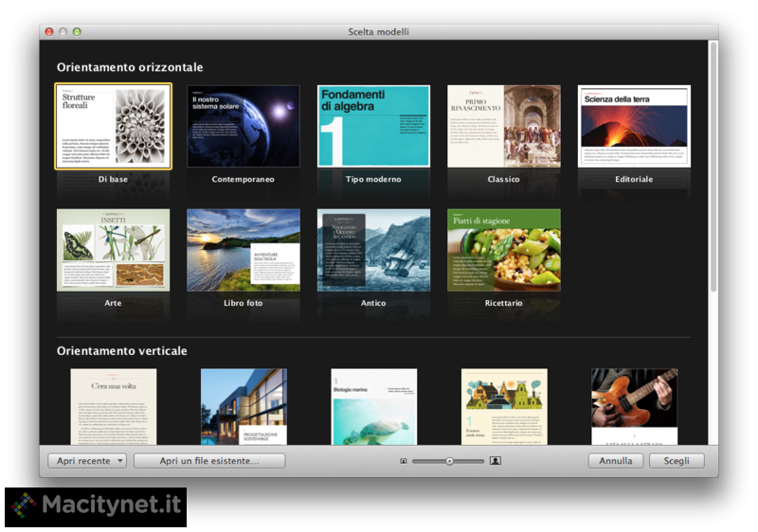This screenshot has height=532, width=758.
Task: Click the vertical scrollbar of template list
Action: point(713,170)
